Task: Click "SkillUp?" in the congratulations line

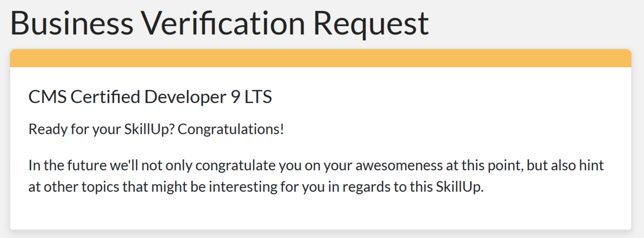Action: [x=149, y=130]
